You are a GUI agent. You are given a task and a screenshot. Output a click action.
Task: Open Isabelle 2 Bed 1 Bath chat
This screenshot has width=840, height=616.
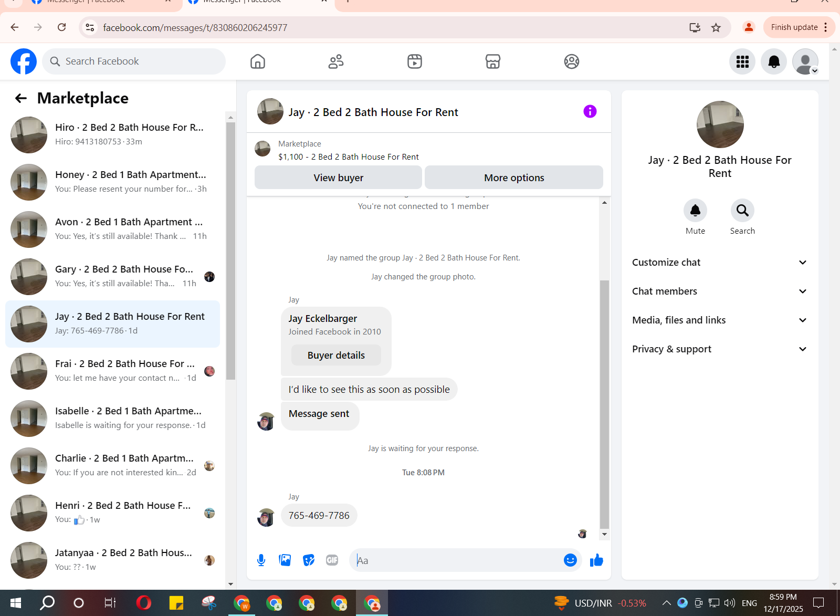[112, 419]
